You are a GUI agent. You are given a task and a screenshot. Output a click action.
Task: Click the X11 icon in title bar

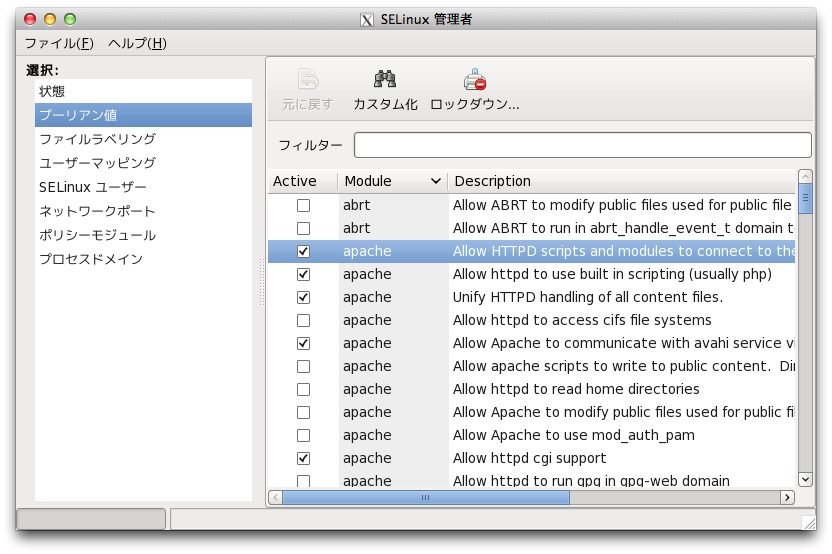pyautogui.click(x=367, y=20)
